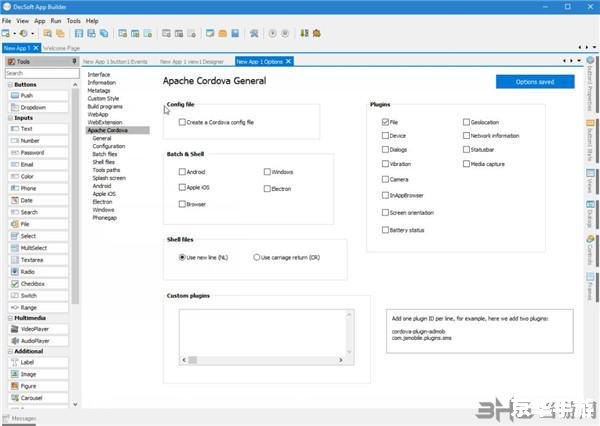Check the Camera plugin
Image resolution: width=600 pixels, height=426 pixels.
tap(385, 179)
